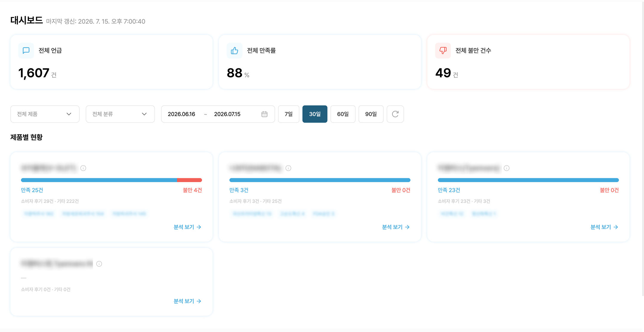Click info icon on card with 만족 3건
Image resolution: width=644 pixels, height=332 pixels.
click(288, 168)
